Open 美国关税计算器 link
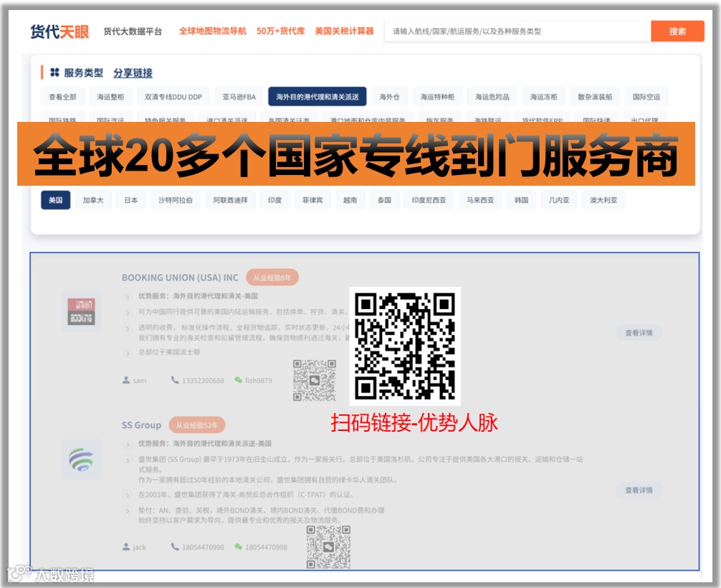Image resolution: width=721 pixels, height=588 pixels. pos(345,31)
